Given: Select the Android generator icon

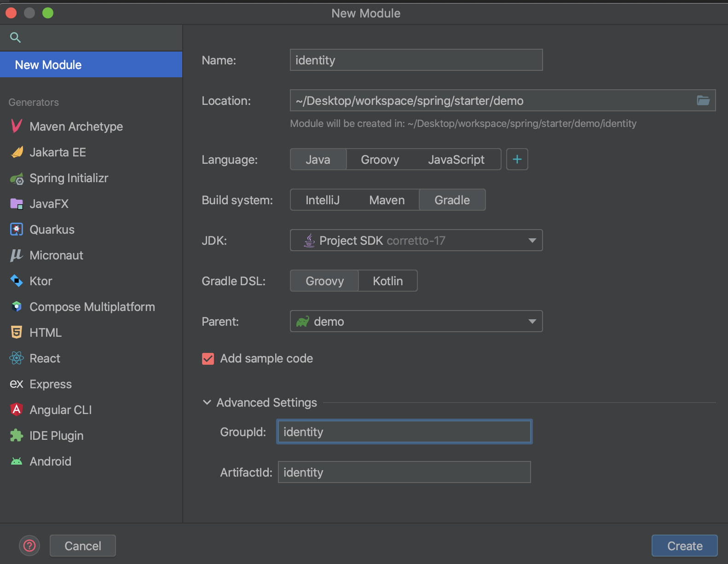Looking at the screenshot, I should click(x=17, y=461).
